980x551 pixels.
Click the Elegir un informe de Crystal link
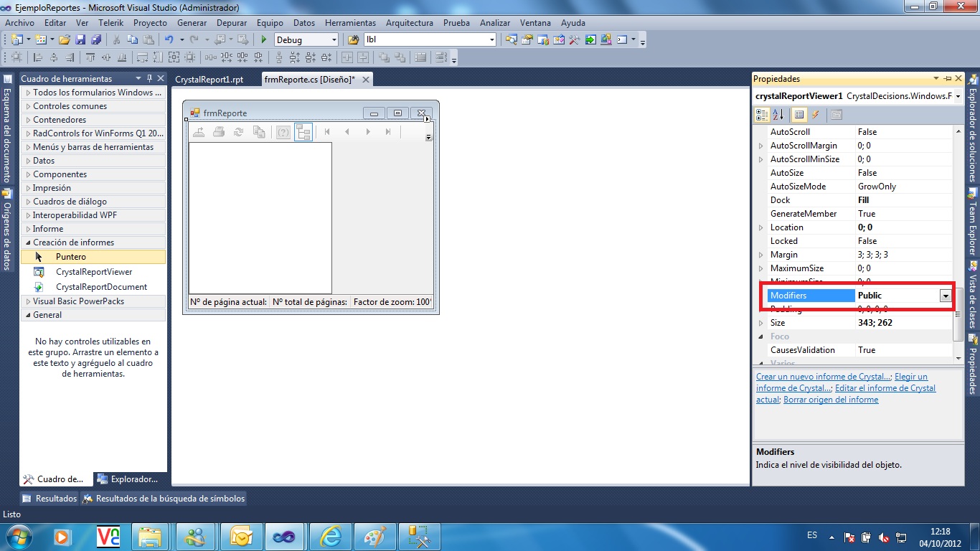(x=842, y=382)
